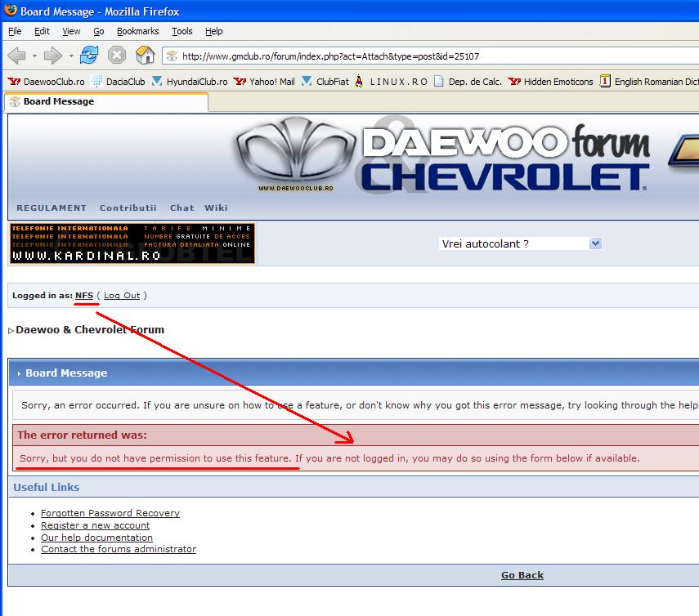699x616 pixels.
Task: Click the Hidden Emoticons bookmark icon
Action: (514, 82)
